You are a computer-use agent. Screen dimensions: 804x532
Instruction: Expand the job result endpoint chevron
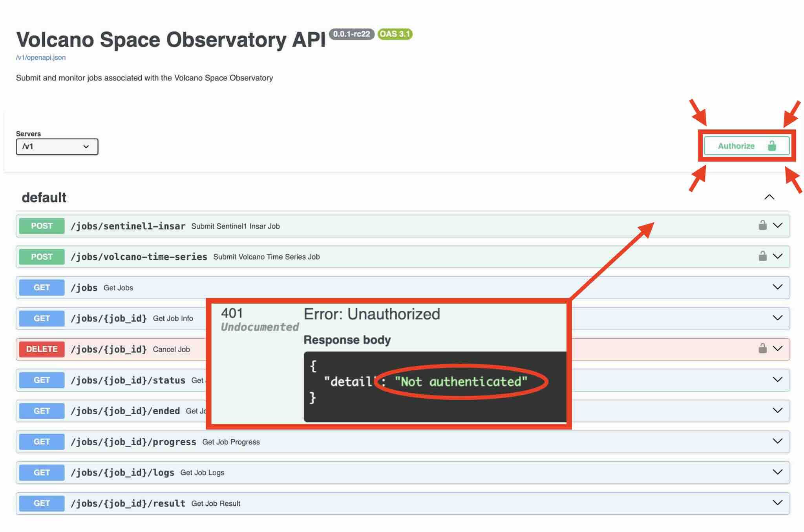[x=777, y=503]
